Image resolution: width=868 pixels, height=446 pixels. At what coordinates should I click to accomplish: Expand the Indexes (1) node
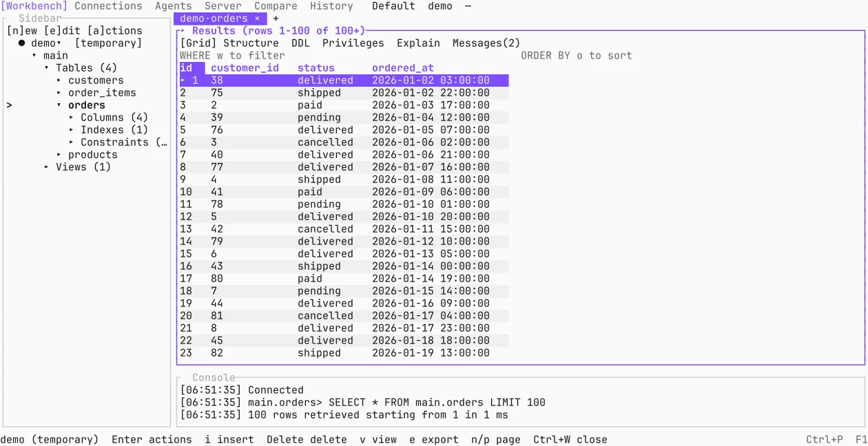tap(72, 130)
